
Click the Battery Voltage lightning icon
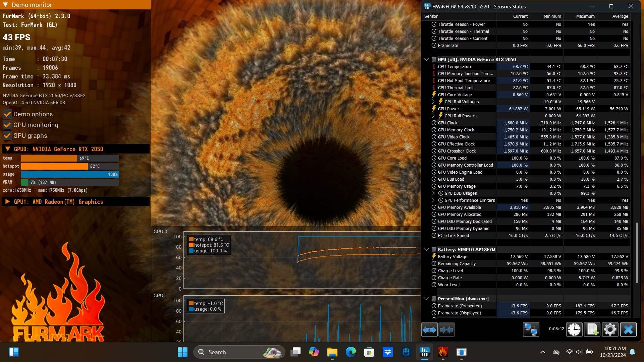434,256
